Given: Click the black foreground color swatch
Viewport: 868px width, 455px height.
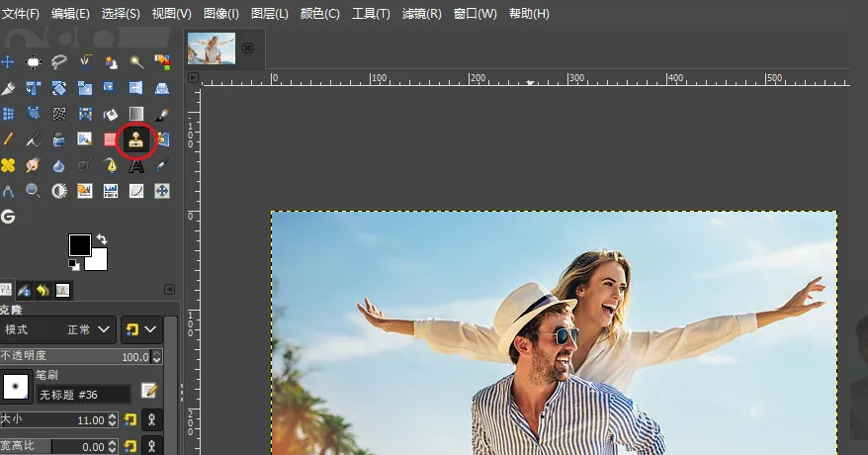Looking at the screenshot, I should pyautogui.click(x=80, y=244).
